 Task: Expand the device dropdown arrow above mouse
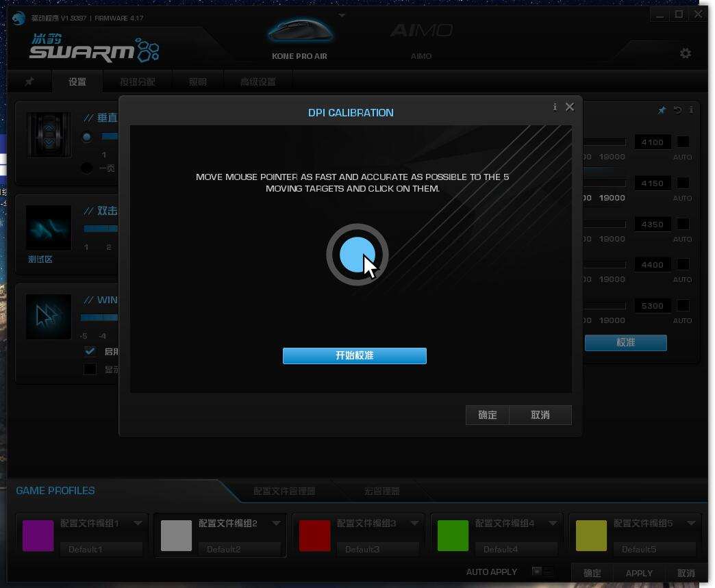[342, 15]
